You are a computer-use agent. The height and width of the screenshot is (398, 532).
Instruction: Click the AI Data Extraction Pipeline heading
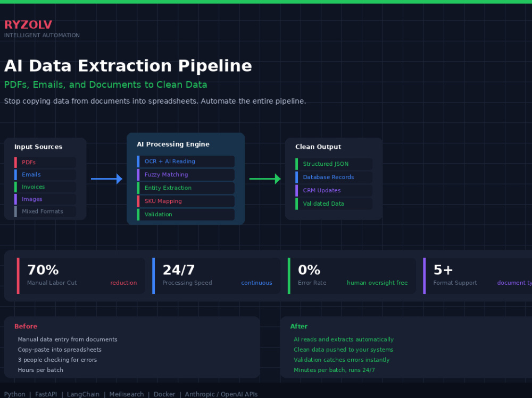(128, 65)
